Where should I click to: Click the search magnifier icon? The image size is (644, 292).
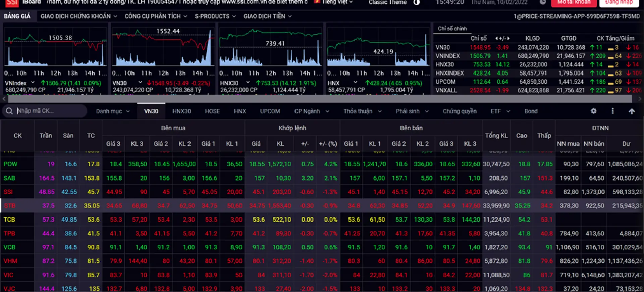pos(9,111)
